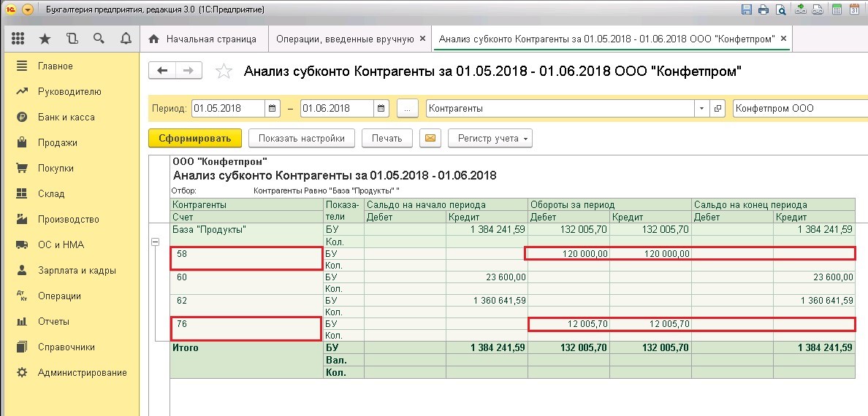Screen dimensions: 868x416
Task: Open the calculator icon in title bar
Action: point(837,9)
